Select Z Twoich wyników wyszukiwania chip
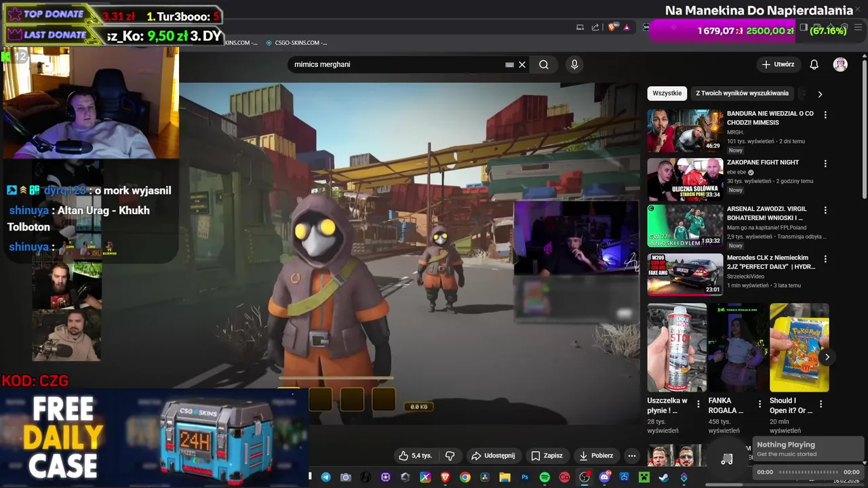The width and height of the screenshot is (868, 488). pos(742,94)
